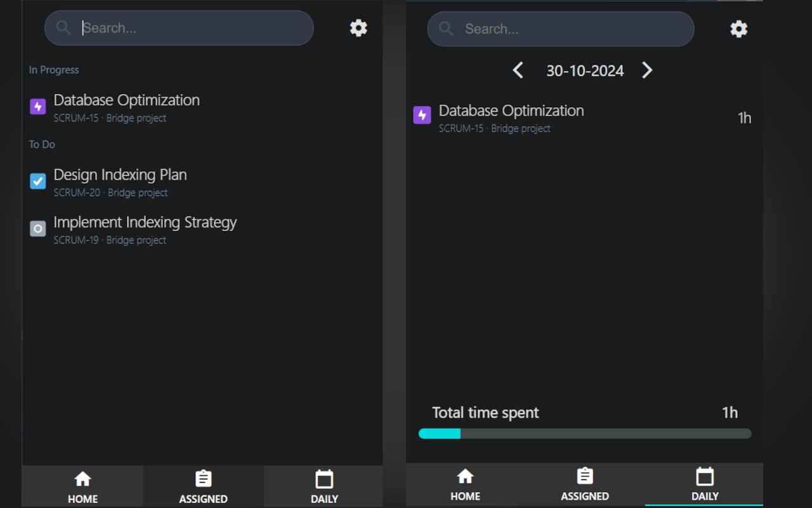The width and height of the screenshot is (812, 508).
Task: Open Daily tab in left panel
Action: point(324,487)
